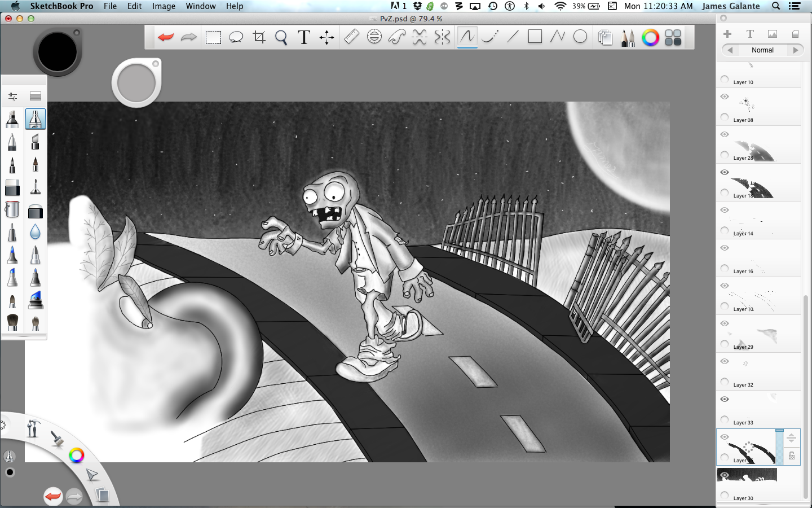Toggle visibility eye of Layer 08

(x=725, y=97)
